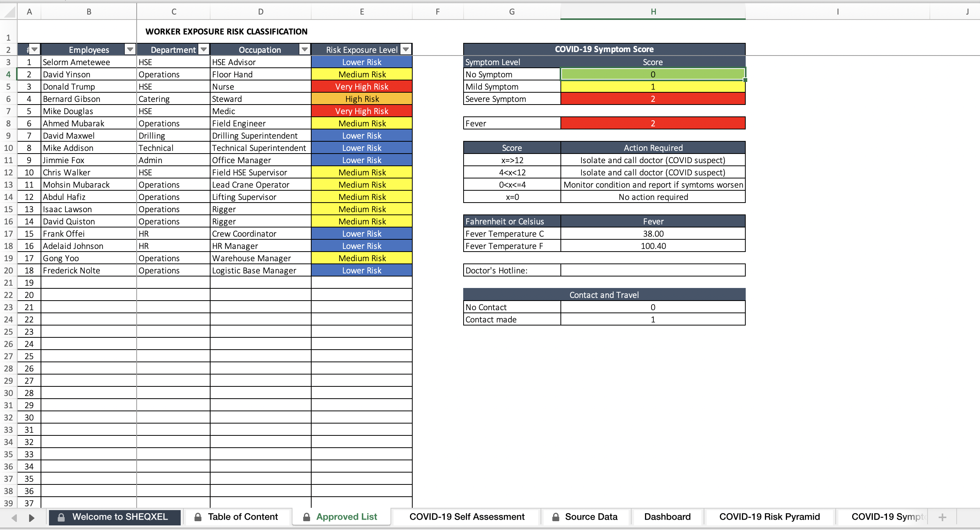Click the lock icon on Source Data tab
The height and width of the screenshot is (530, 980).
(555, 517)
